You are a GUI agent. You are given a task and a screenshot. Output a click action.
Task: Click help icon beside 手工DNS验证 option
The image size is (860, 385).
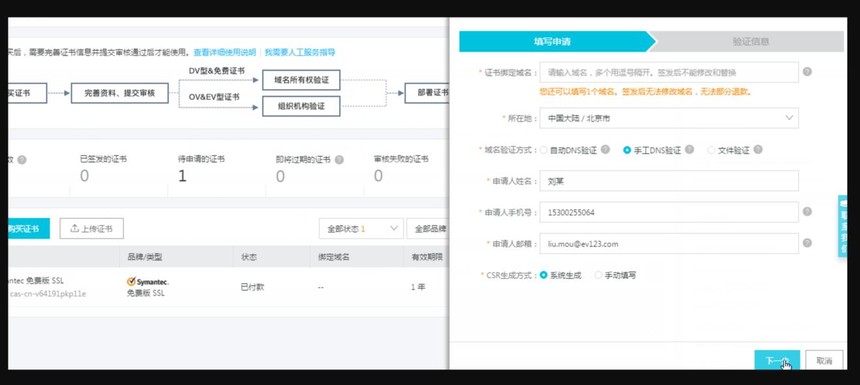tap(689, 149)
